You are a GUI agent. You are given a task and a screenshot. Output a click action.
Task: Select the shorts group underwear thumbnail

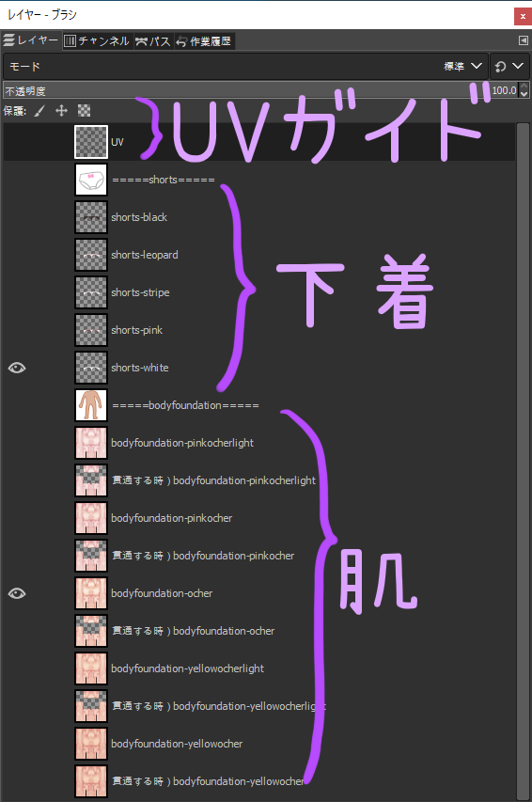91,180
